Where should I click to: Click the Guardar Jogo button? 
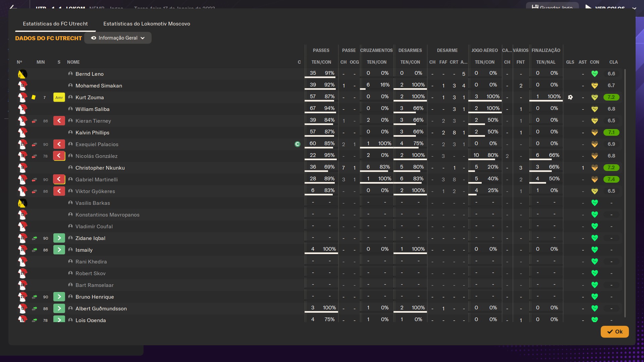tap(552, 6)
